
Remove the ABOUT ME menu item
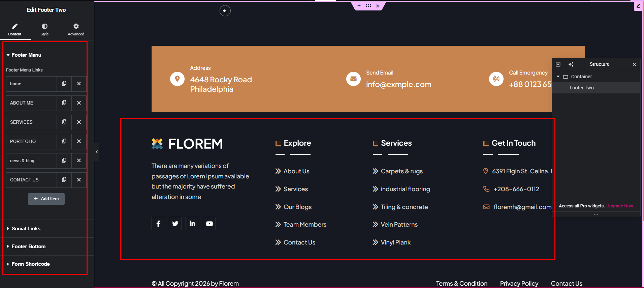coord(79,103)
